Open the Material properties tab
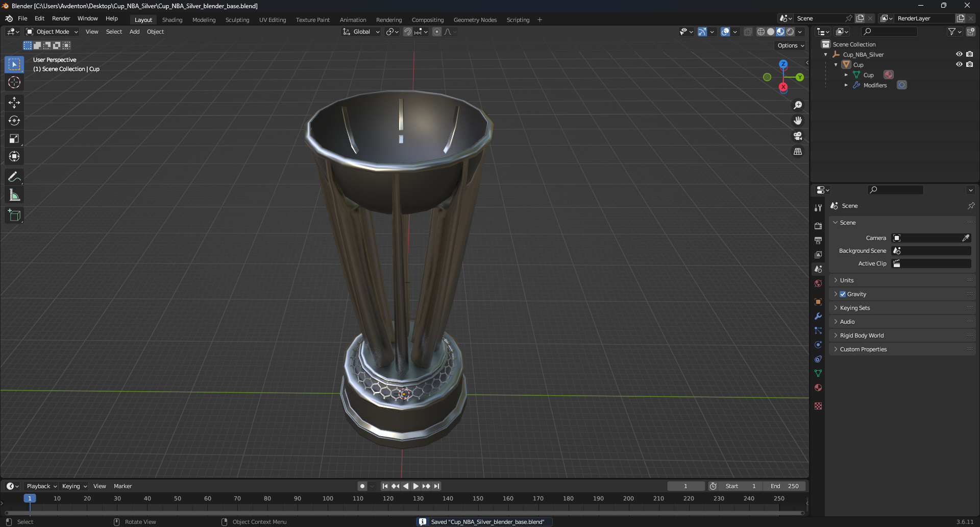 click(x=818, y=388)
